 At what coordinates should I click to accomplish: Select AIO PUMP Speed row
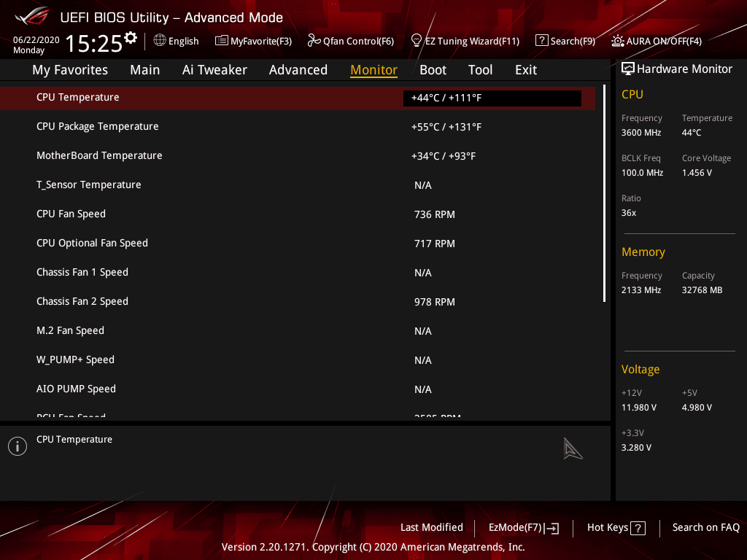click(x=298, y=389)
